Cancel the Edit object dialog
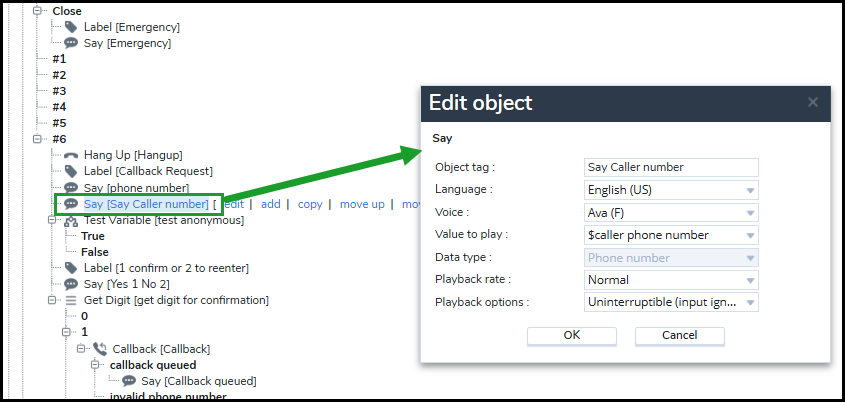Screen dimensions: 845x402 tap(680, 335)
